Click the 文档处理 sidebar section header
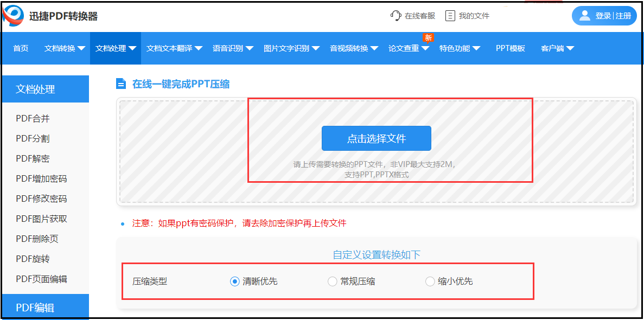Screen dimensions: 644x320 tap(46, 89)
